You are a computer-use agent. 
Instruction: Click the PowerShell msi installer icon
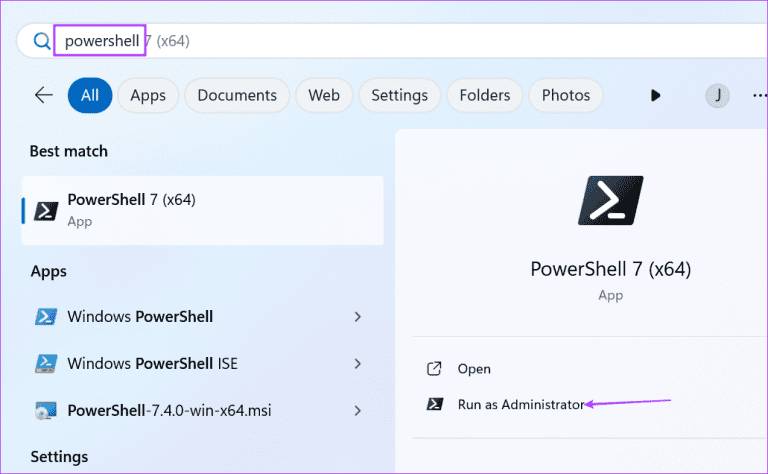tap(46, 410)
